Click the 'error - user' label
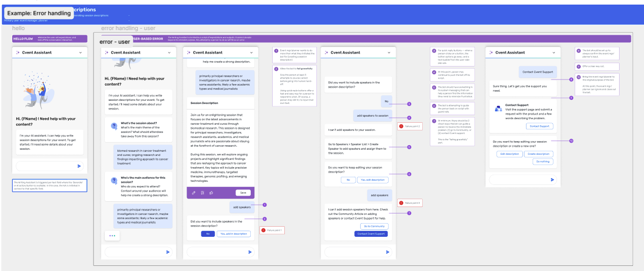This screenshot has width=644, height=271. 115,42
